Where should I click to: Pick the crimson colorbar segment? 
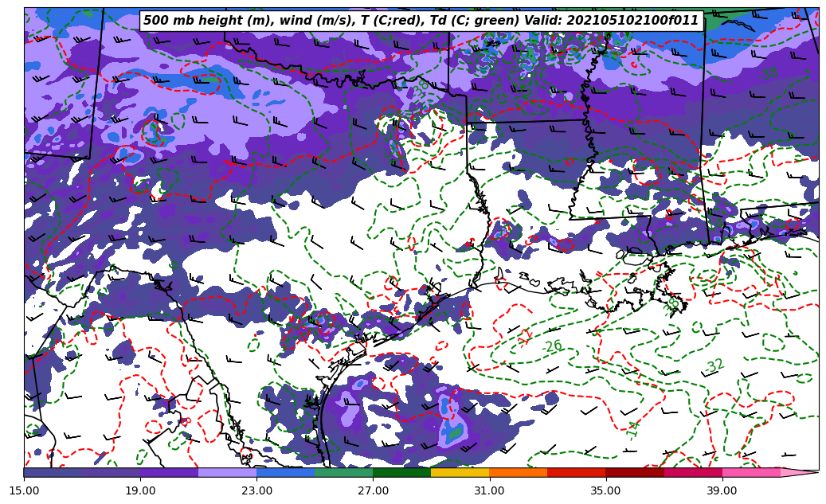pyautogui.click(x=693, y=472)
